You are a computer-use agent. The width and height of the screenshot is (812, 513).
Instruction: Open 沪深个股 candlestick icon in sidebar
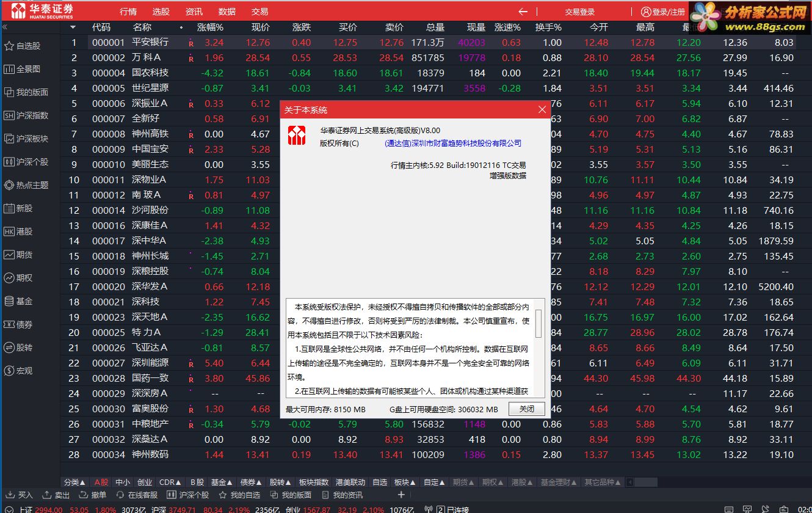9,162
